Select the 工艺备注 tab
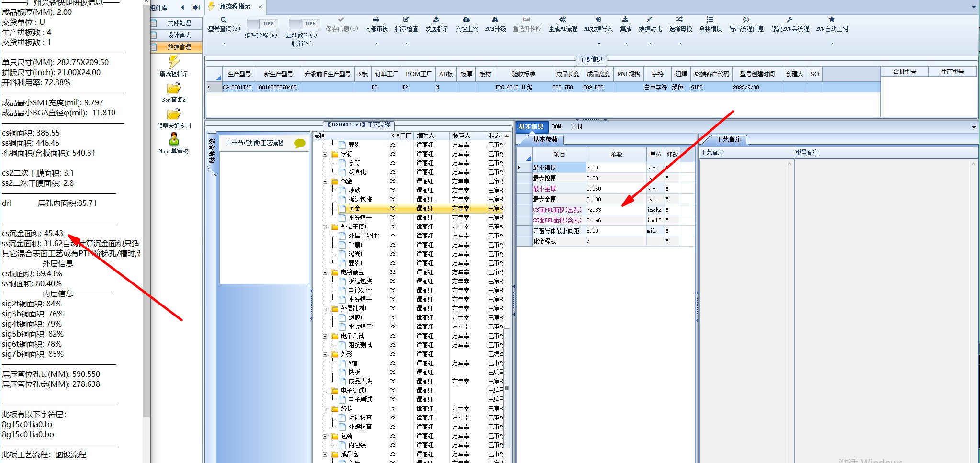This screenshot has height=463, width=980. (x=729, y=140)
